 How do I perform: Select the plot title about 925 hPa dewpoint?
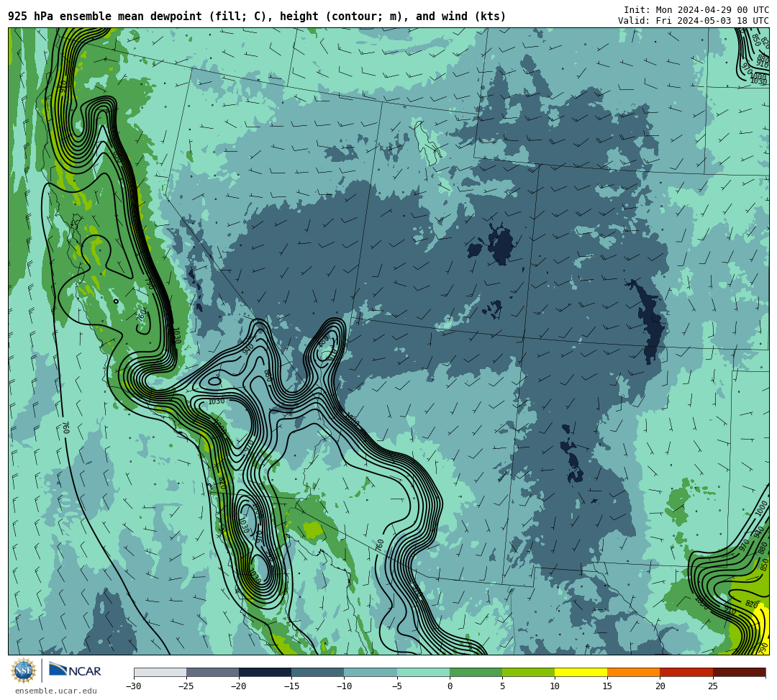point(257,17)
